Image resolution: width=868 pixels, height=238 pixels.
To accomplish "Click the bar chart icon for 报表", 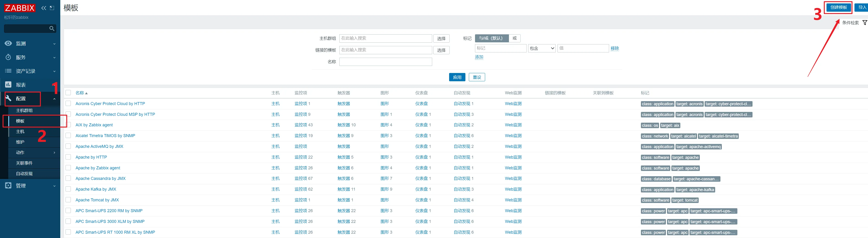I will tap(8, 84).
